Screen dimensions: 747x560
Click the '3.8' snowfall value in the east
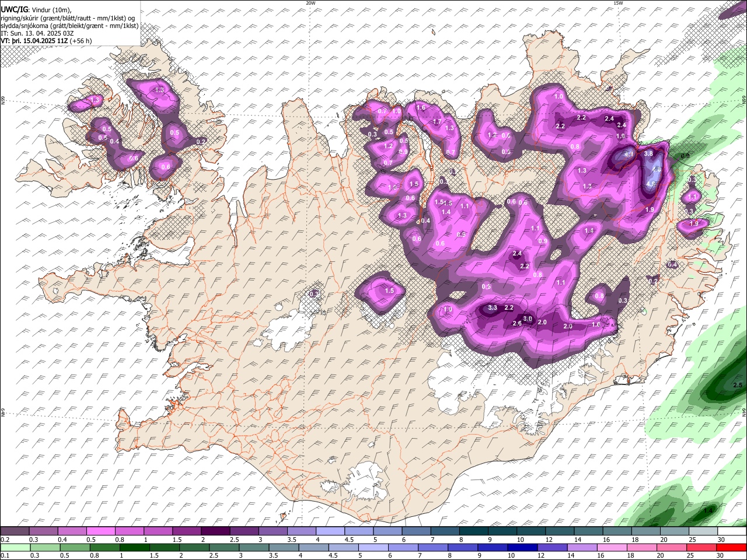point(648,153)
